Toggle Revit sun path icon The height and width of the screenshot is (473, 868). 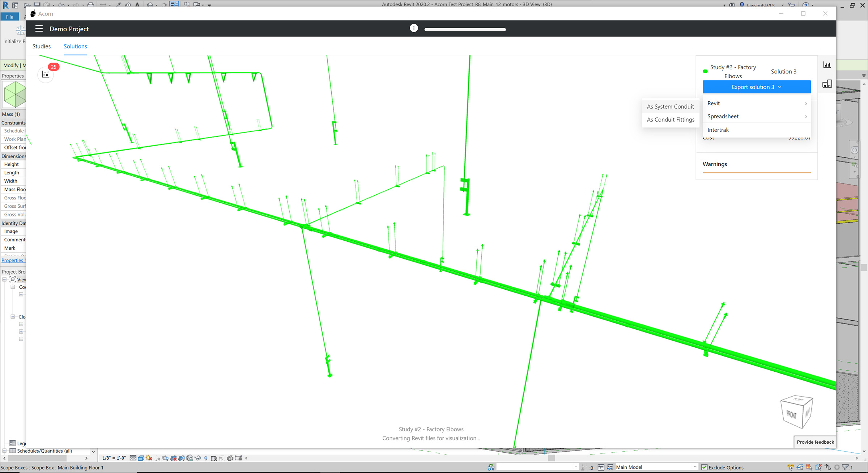pos(149,458)
